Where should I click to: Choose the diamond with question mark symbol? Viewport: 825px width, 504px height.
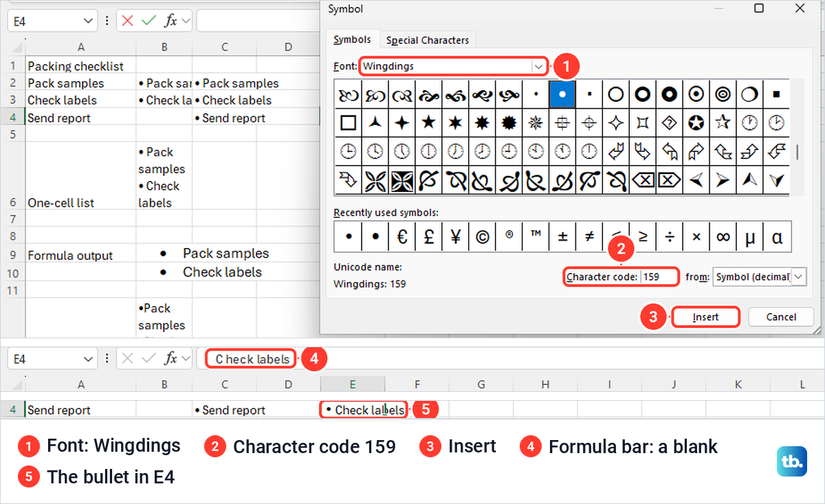coord(669,122)
